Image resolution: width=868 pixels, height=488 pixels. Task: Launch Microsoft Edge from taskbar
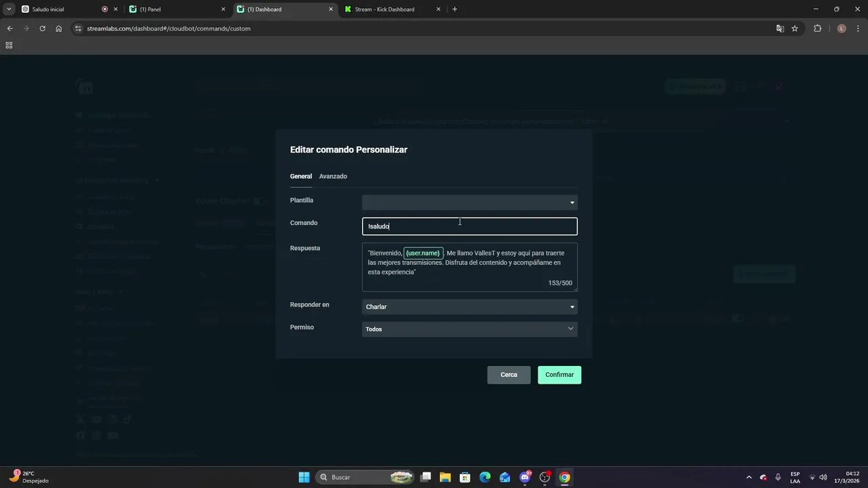(x=485, y=477)
